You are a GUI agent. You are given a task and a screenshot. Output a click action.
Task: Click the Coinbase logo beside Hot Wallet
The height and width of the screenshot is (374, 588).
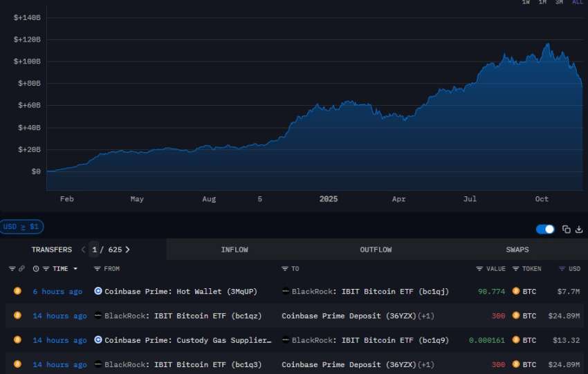point(98,292)
